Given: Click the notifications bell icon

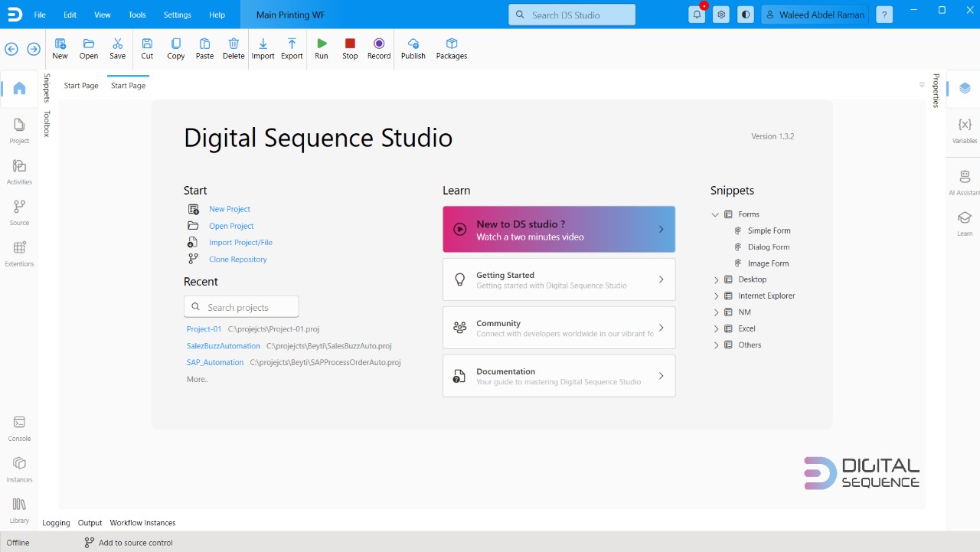Looking at the screenshot, I should point(697,15).
